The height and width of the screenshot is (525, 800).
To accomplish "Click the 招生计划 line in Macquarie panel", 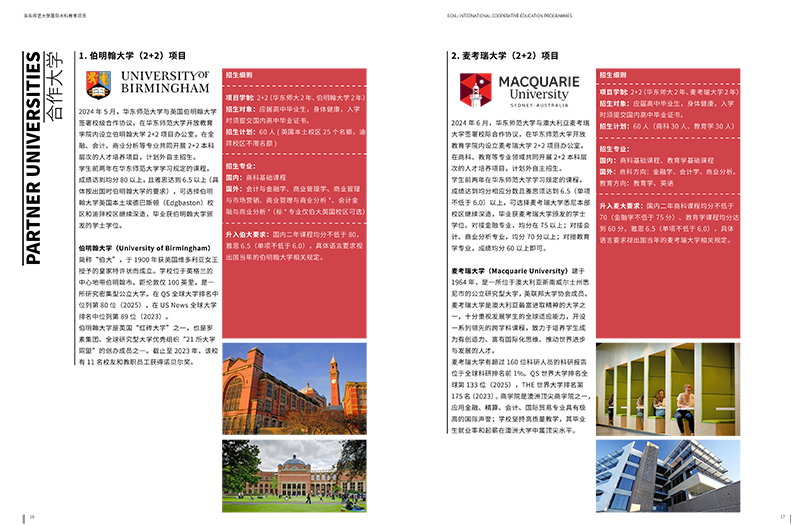I will point(667,126).
